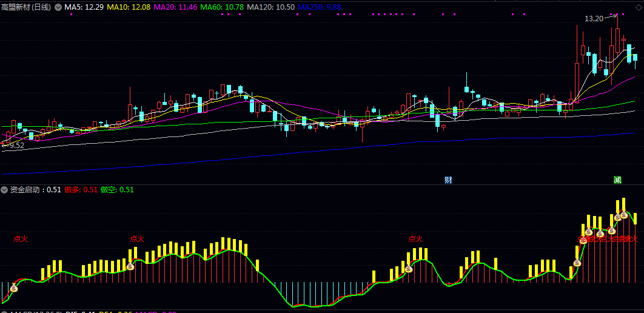Screen dimensions: 644x313
Task: Select the MA5 moving average label
Action: (84, 7)
